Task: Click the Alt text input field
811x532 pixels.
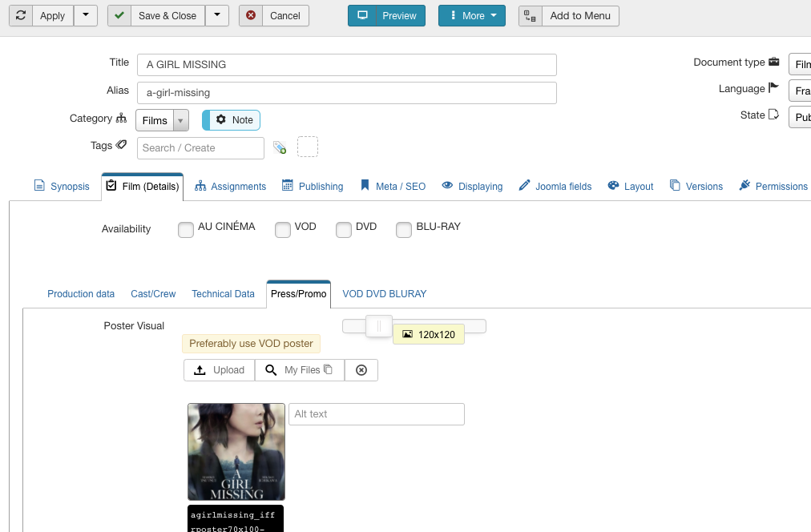Action: point(377,414)
